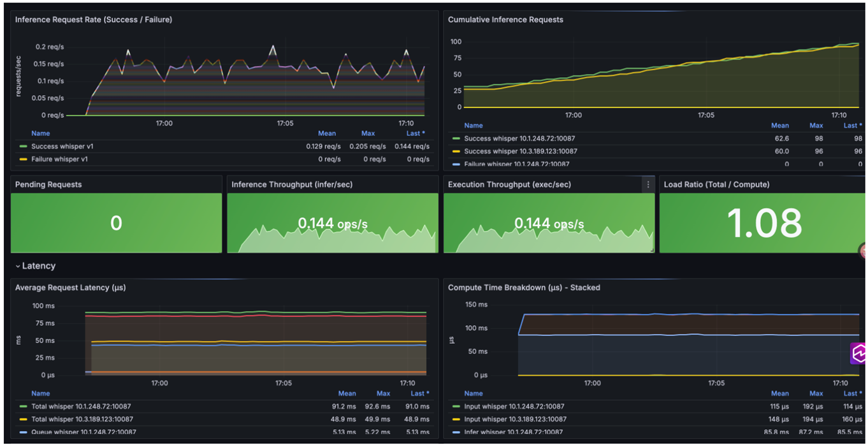
Task: Sort Average Request Latency legend by Mean
Action: coord(347,393)
